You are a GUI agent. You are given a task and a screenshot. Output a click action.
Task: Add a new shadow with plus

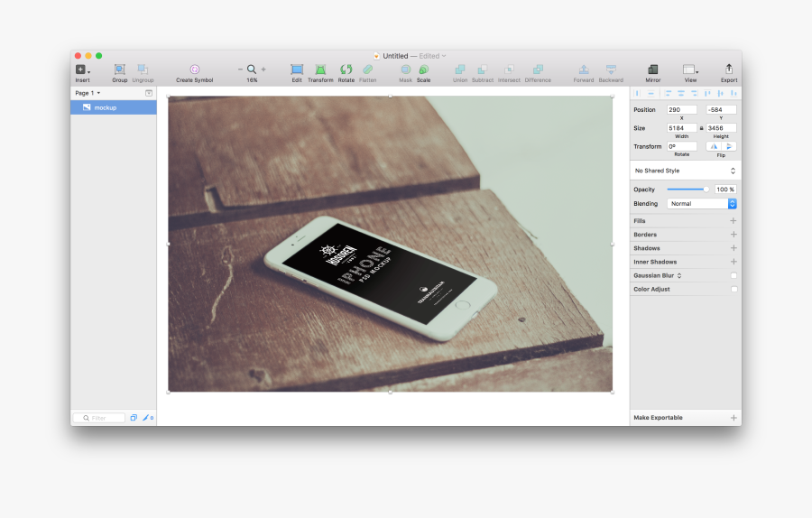[x=734, y=248]
